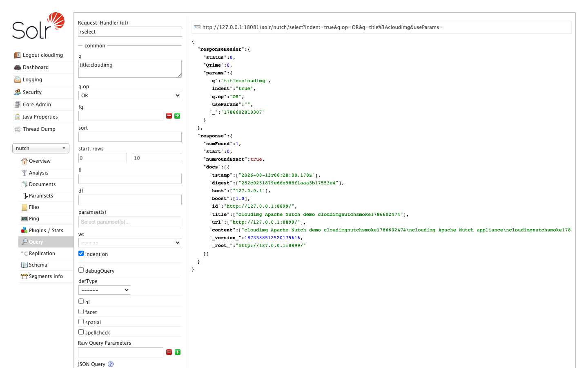Enable the facet checkbox

[x=81, y=312]
